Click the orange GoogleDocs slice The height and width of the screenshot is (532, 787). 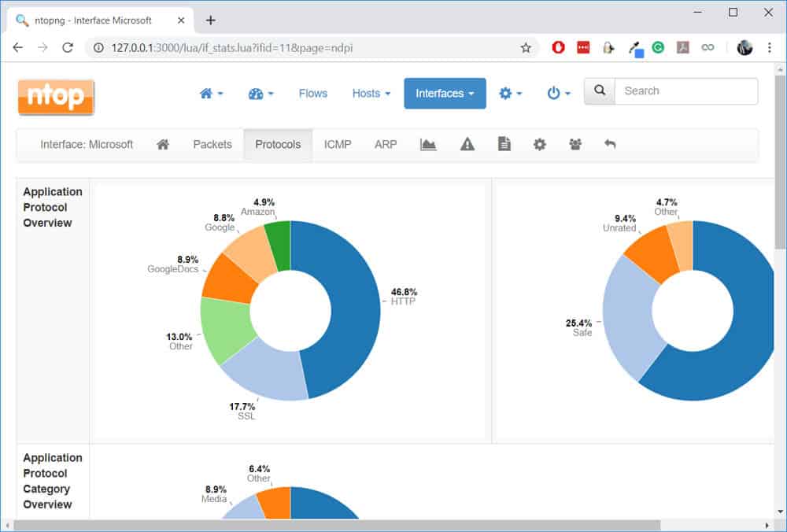(x=229, y=281)
